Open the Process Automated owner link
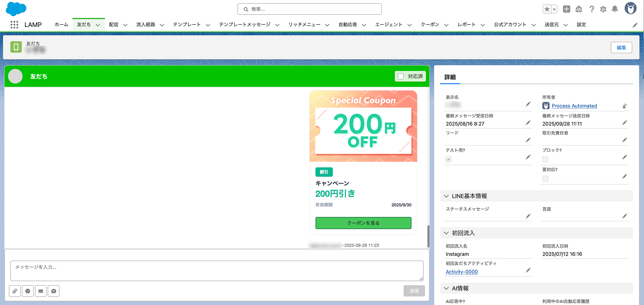The width and height of the screenshot is (644, 305). [x=574, y=106]
